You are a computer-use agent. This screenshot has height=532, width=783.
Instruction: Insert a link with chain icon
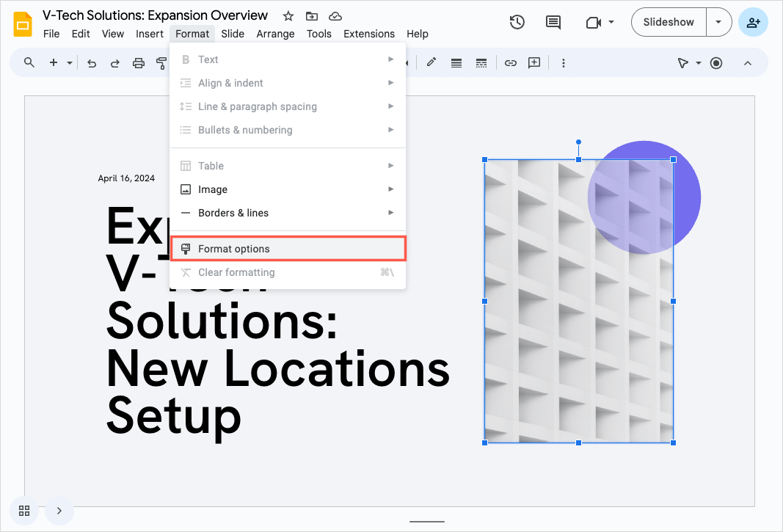(510, 63)
